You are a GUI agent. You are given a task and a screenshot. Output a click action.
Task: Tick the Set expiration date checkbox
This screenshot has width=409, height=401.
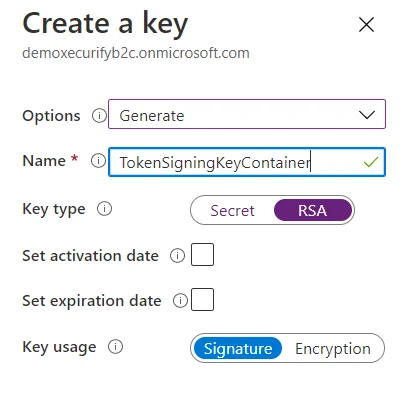202,299
